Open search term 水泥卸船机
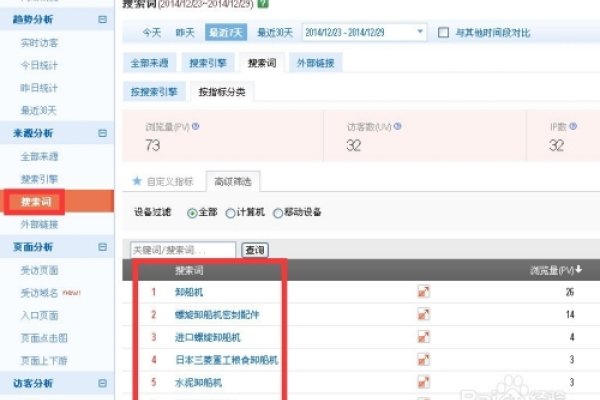 coord(198,382)
